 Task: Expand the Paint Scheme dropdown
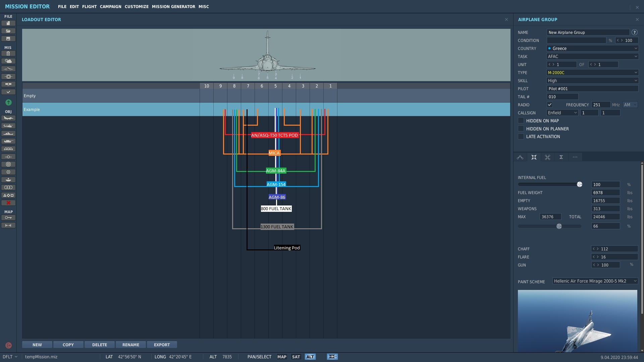(x=595, y=281)
